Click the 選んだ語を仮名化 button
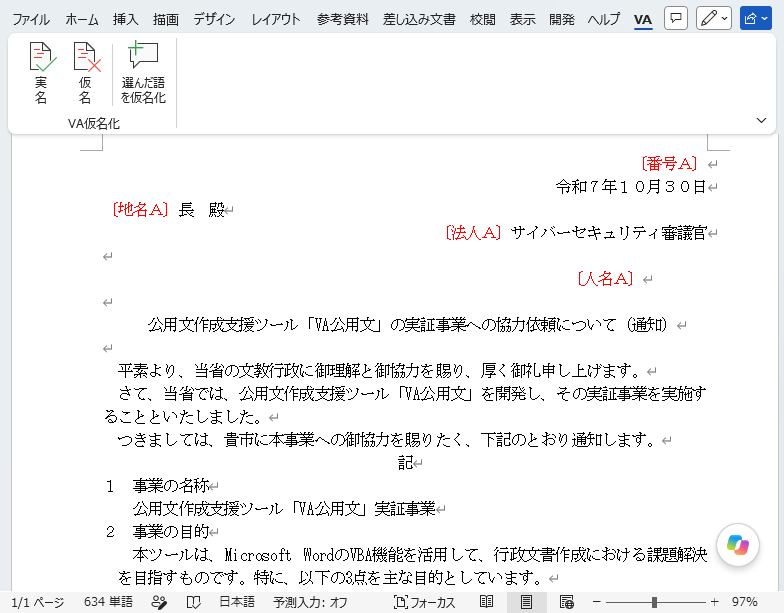The width and height of the screenshot is (784, 613). coord(143,73)
